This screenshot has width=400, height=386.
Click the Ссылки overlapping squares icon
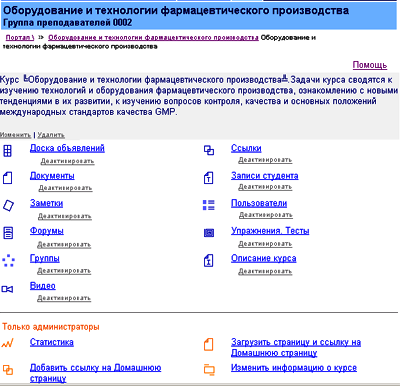coord(209,151)
